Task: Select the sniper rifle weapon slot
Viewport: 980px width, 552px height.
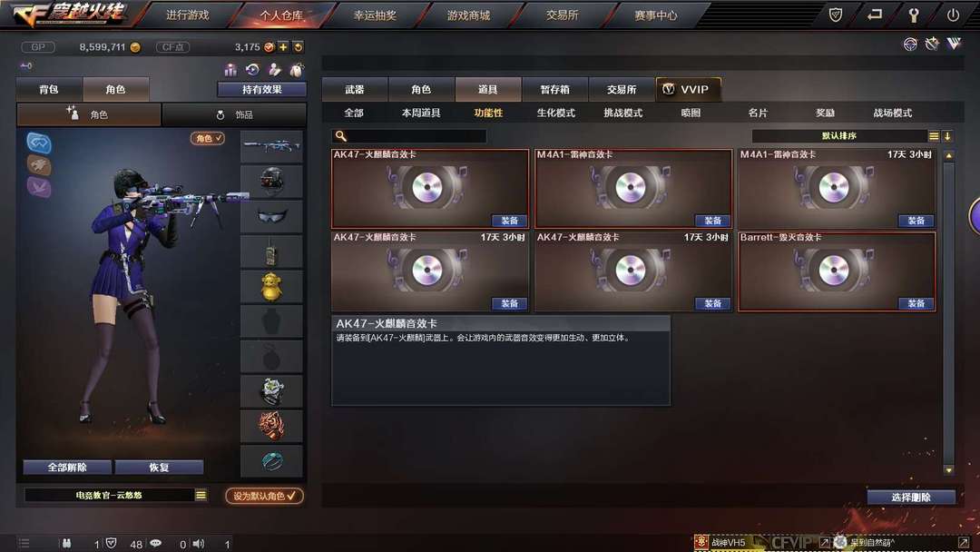Action: tap(272, 146)
